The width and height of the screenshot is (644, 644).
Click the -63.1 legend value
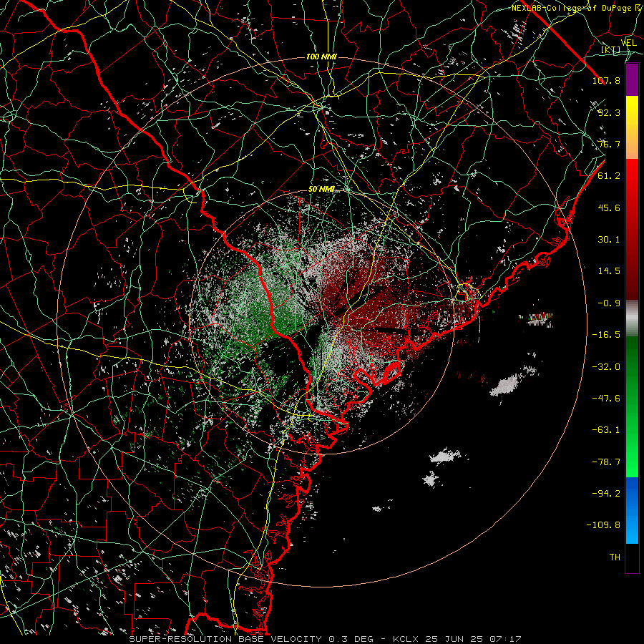click(x=606, y=430)
